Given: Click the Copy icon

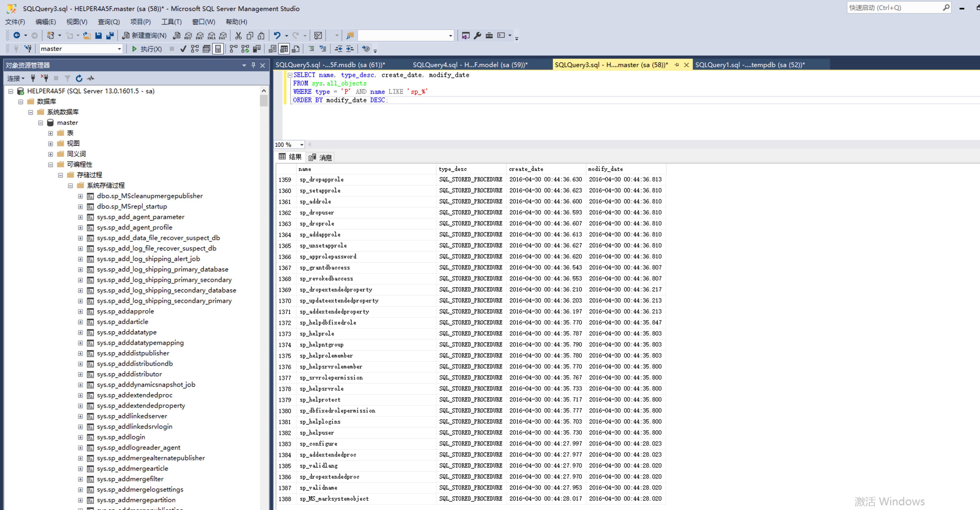Looking at the screenshot, I should [249, 35].
